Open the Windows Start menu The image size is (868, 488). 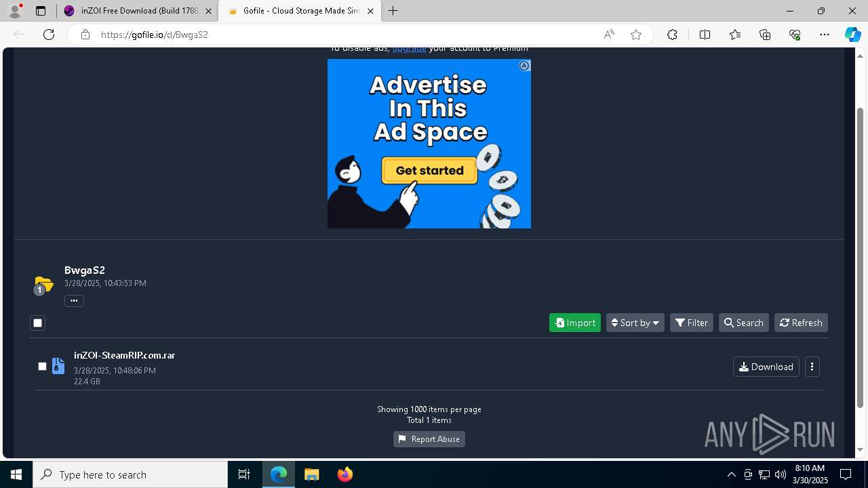click(16, 474)
